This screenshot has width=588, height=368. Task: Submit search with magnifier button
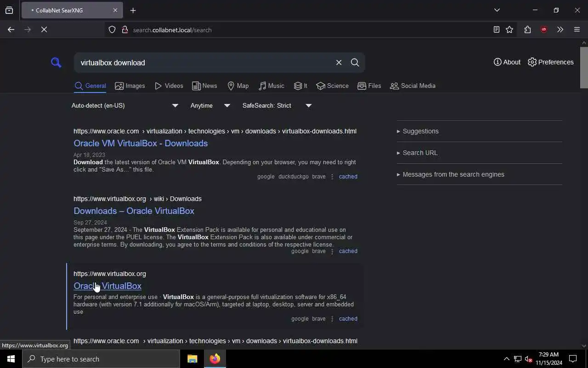click(355, 63)
